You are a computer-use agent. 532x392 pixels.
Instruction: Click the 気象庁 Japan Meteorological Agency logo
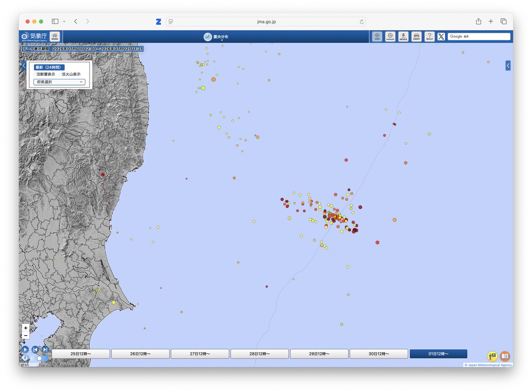pos(34,36)
